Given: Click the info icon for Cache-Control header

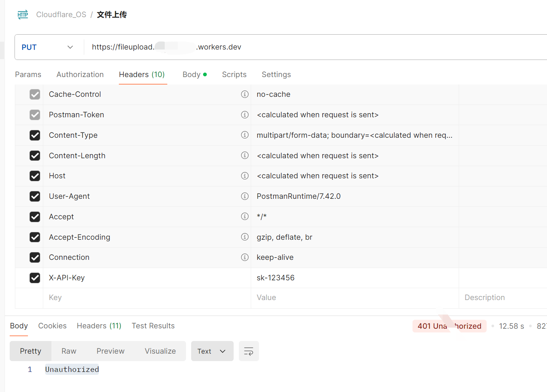Looking at the screenshot, I should (x=245, y=94).
